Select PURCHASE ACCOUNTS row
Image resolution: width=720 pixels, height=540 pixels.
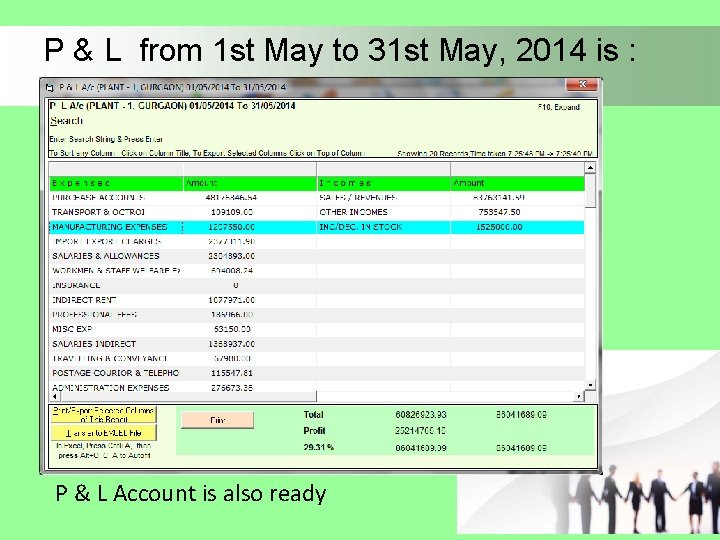183,197
